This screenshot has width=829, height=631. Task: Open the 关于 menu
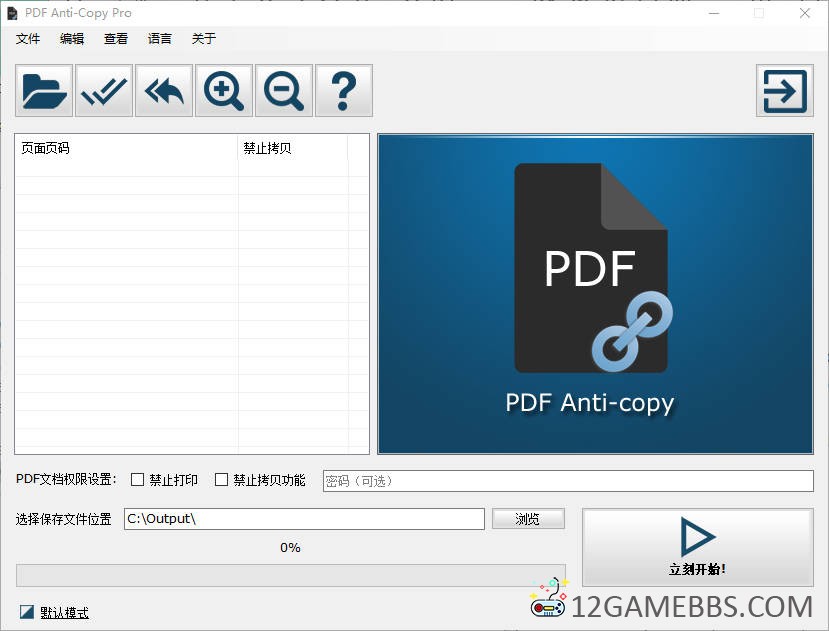coord(204,39)
